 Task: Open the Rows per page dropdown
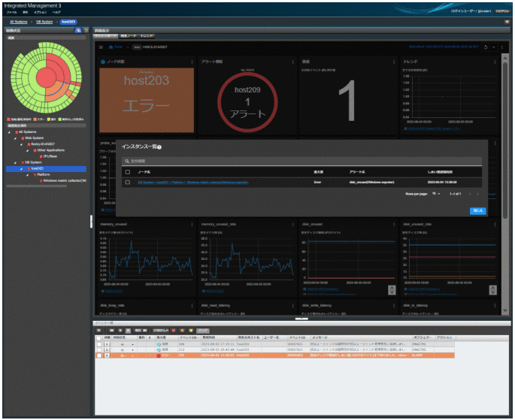coord(435,193)
